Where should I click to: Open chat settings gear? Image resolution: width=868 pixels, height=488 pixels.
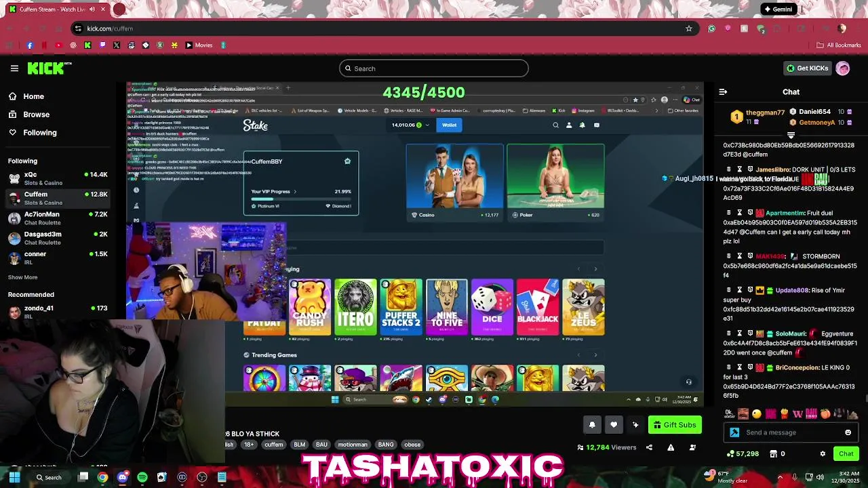pos(823,454)
